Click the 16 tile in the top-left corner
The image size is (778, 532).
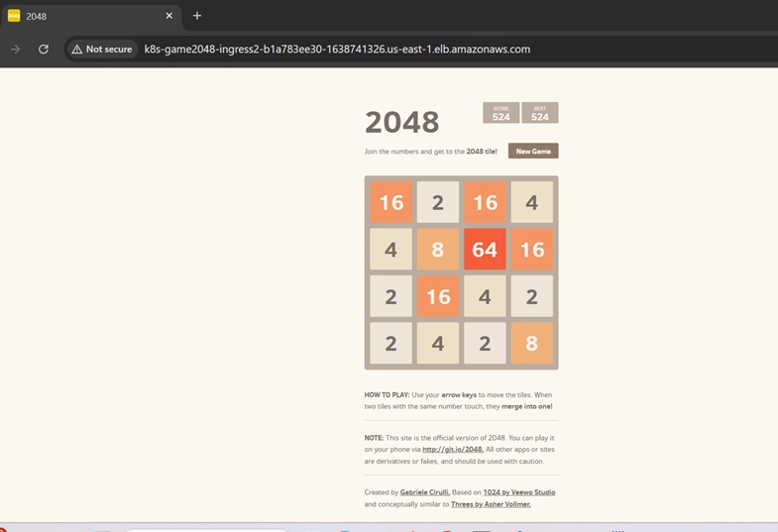[391, 203]
